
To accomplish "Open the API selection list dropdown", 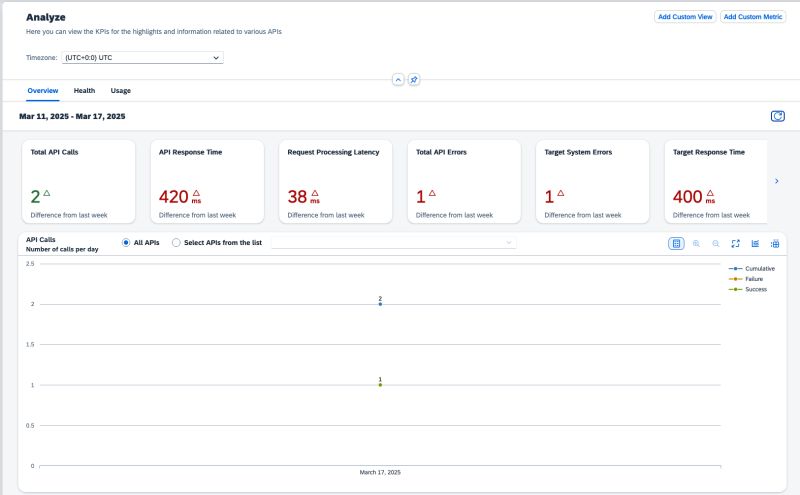I will click(x=393, y=242).
